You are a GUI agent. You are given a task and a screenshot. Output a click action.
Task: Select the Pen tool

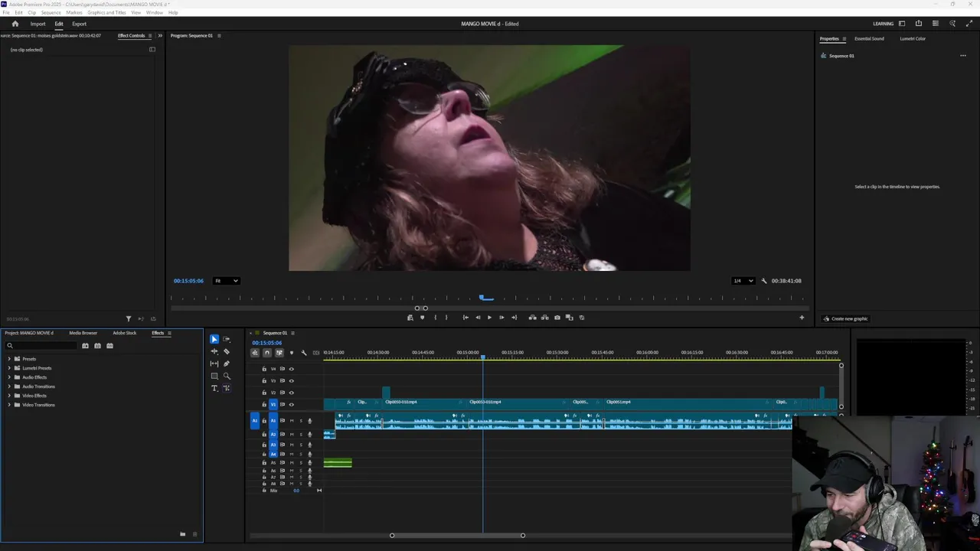(x=227, y=364)
